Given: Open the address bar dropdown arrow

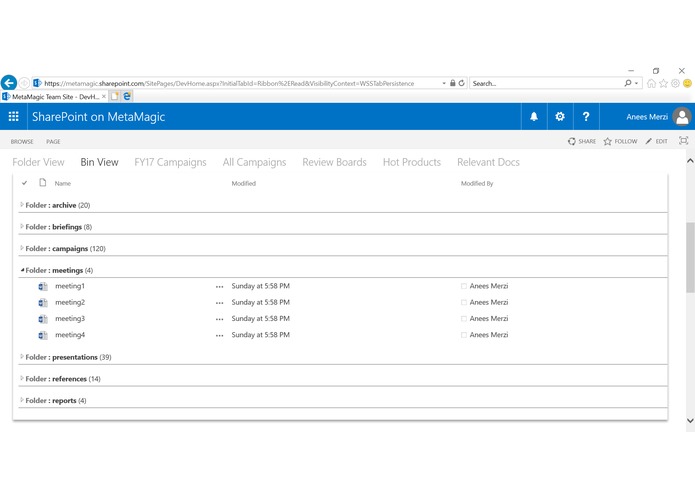Looking at the screenshot, I should coord(444,83).
